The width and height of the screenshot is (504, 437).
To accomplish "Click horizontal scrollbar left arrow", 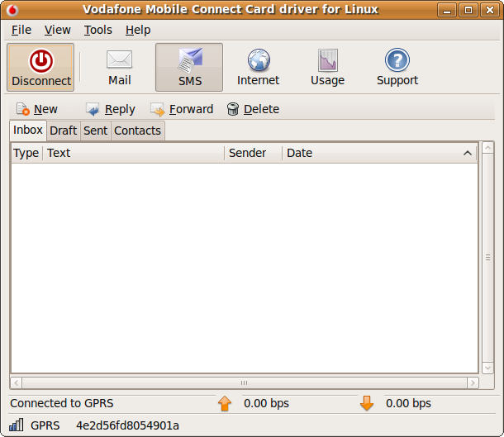I will (17, 383).
